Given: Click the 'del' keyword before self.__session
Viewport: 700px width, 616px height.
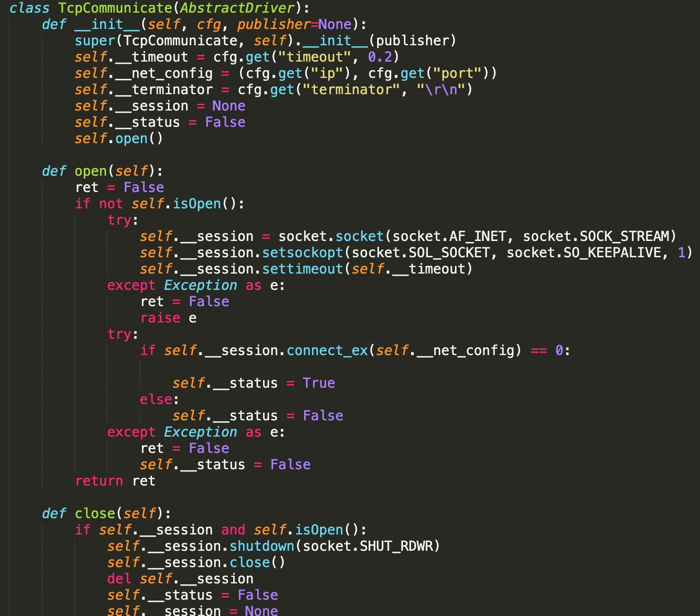Looking at the screenshot, I should pos(119,579).
